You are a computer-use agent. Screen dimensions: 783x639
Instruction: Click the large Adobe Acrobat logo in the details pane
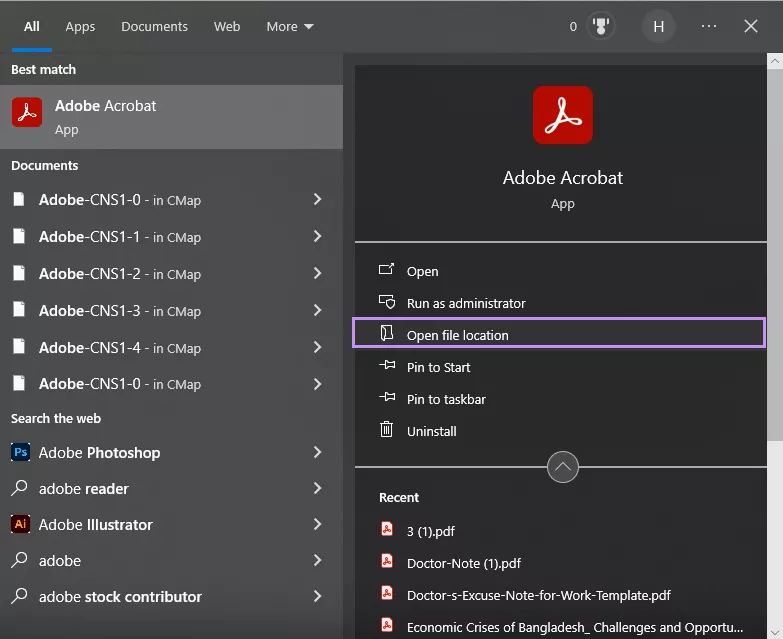tap(562, 115)
